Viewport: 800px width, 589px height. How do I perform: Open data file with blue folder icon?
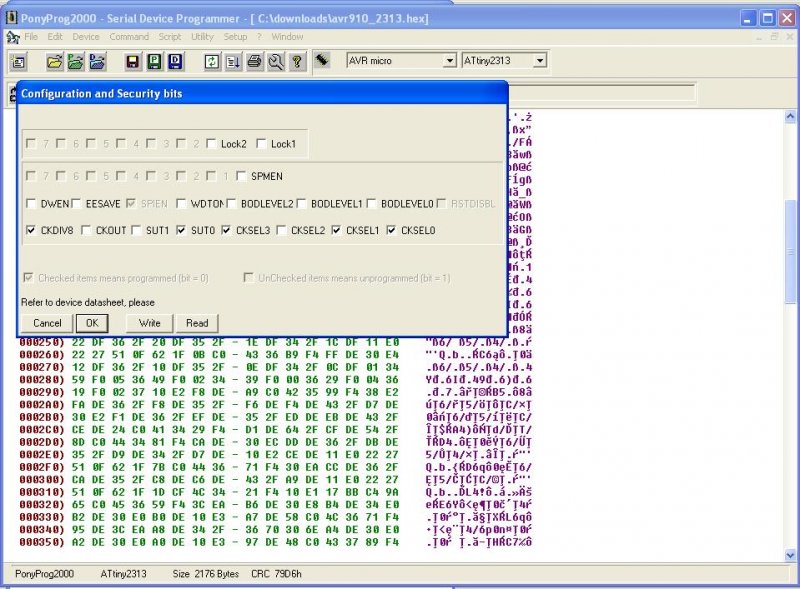(97, 62)
